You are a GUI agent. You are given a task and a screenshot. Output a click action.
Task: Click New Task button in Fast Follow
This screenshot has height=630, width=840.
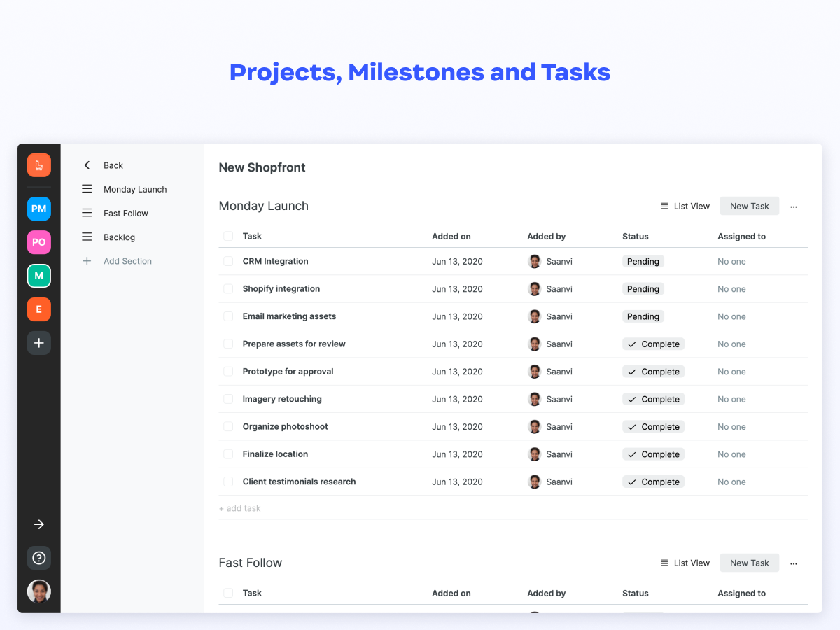[750, 563]
